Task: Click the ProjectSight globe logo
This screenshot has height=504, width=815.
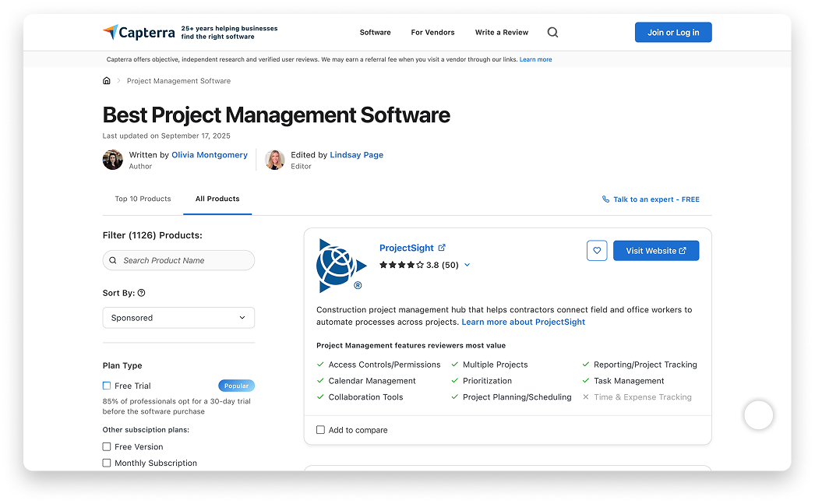Action: click(341, 266)
